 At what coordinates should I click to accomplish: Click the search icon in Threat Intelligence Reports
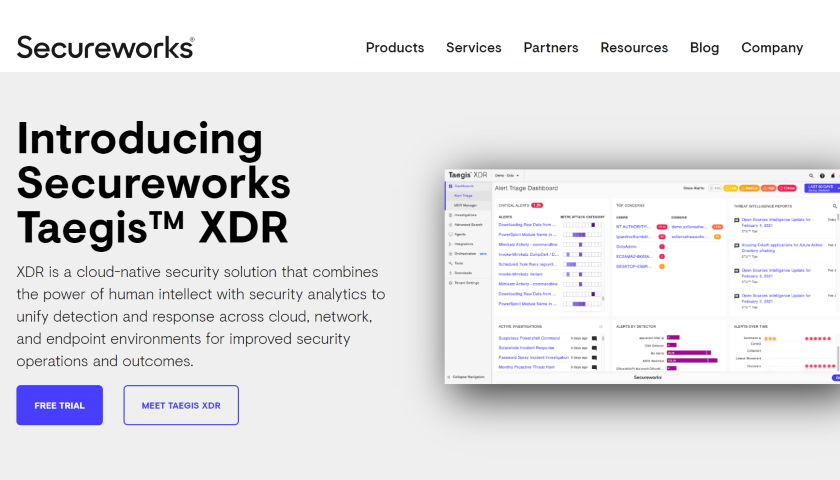pos(835,206)
